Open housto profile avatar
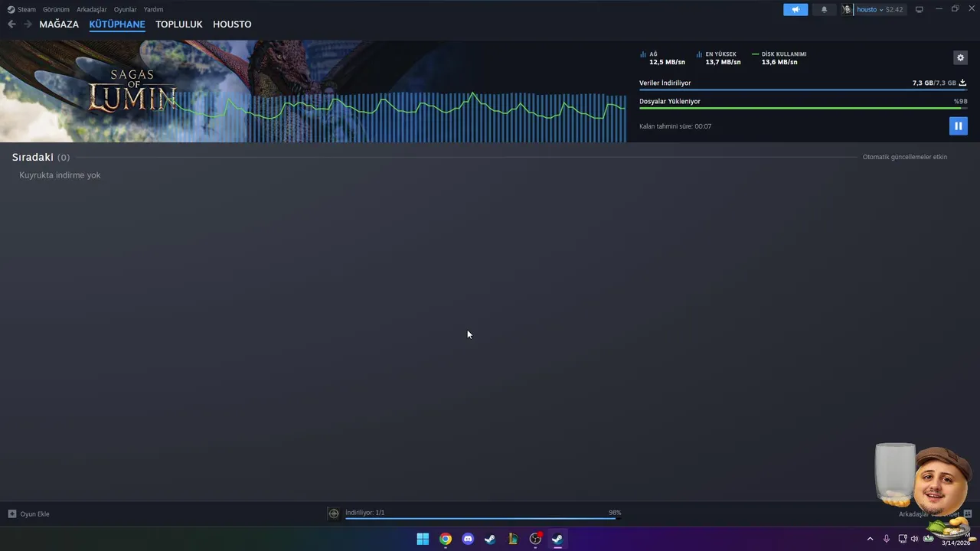980x551 pixels. (847, 9)
